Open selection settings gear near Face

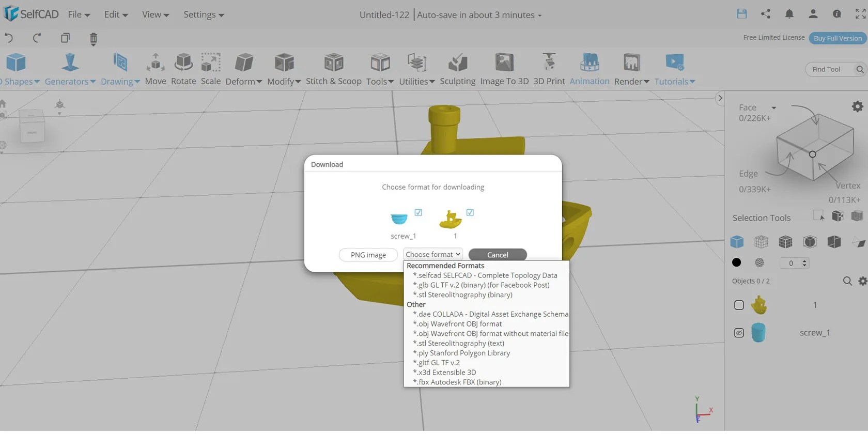(x=858, y=106)
